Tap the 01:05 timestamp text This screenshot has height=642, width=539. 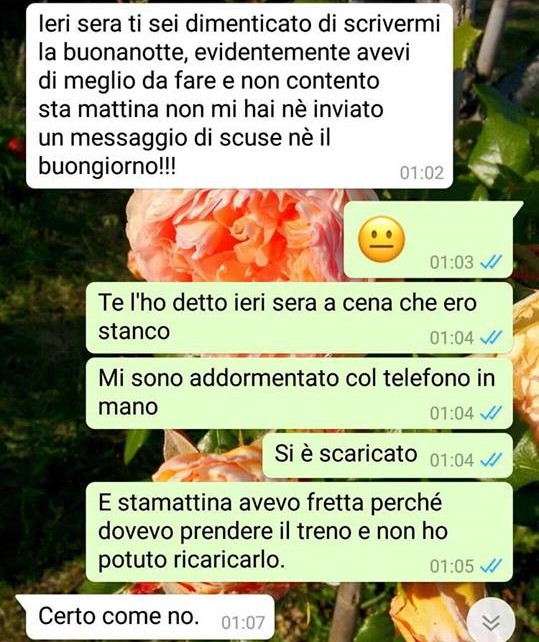tap(452, 566)
